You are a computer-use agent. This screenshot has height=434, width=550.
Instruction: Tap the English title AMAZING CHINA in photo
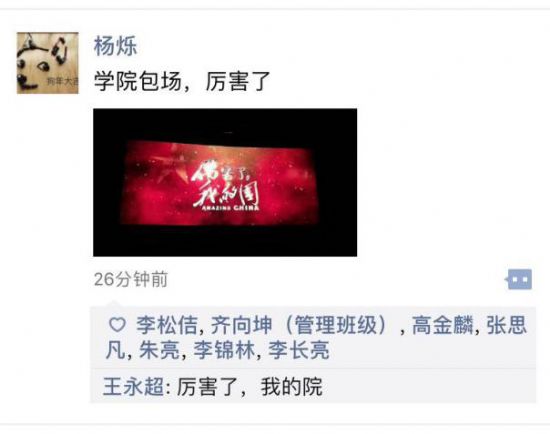click(x=230, y=208)
